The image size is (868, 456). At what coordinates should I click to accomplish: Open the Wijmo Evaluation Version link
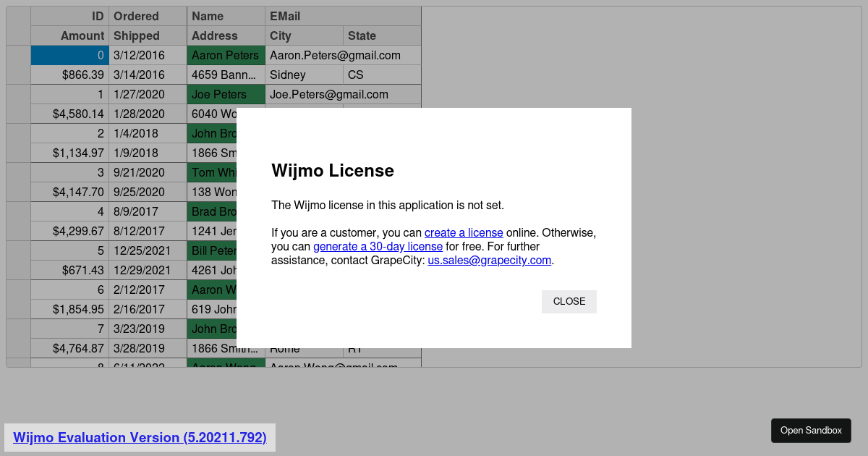[140, 437]
